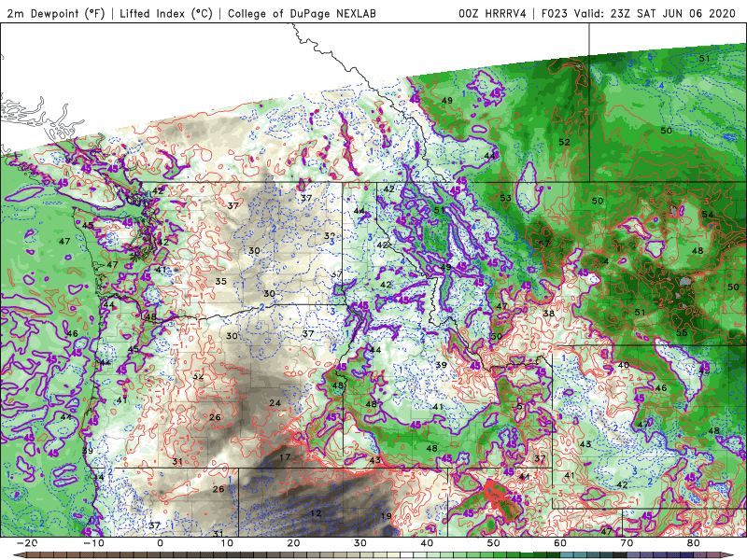The image size is (747, 560).
Task: Click the dewpoint value 38 on the map
Action: click(x=549, y=314)
